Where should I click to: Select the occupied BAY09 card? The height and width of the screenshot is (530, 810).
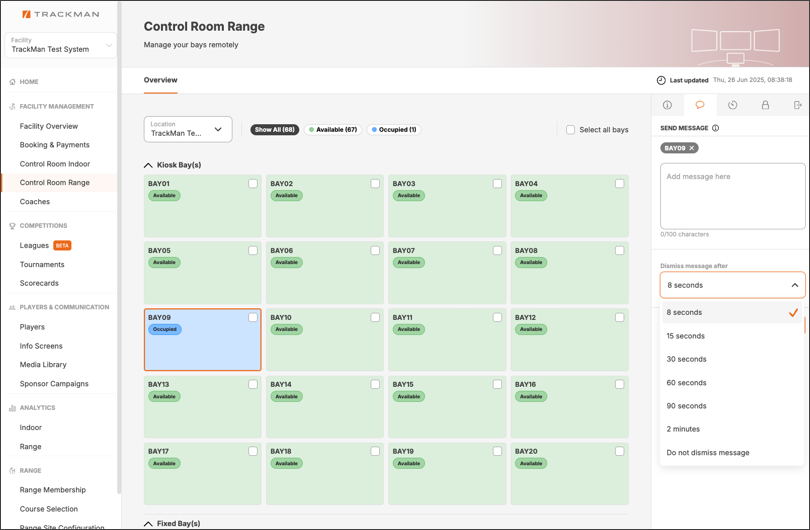point(202,340)
